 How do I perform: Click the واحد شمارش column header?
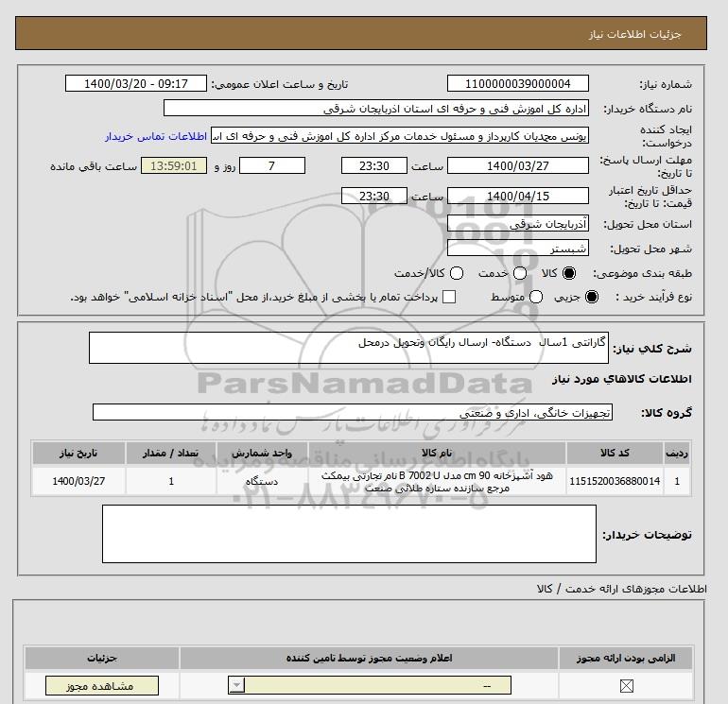[x=262, y=453]
